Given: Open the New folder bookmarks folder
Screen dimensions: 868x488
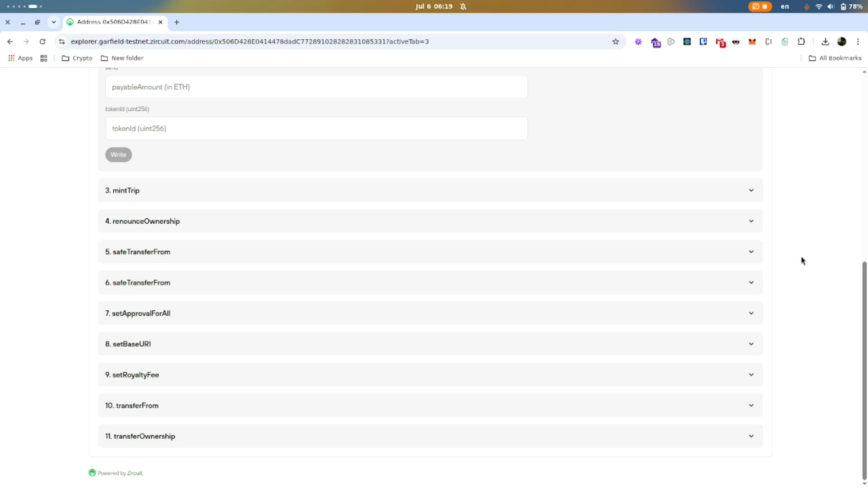Looking at the screenshot, I should pyautogui.click(x=122, y=58).
